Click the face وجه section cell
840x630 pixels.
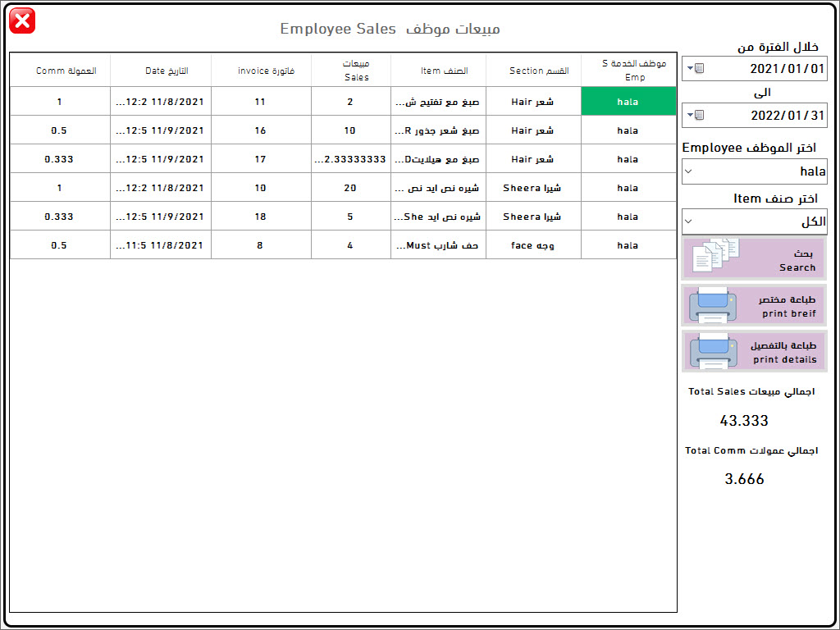533,245
